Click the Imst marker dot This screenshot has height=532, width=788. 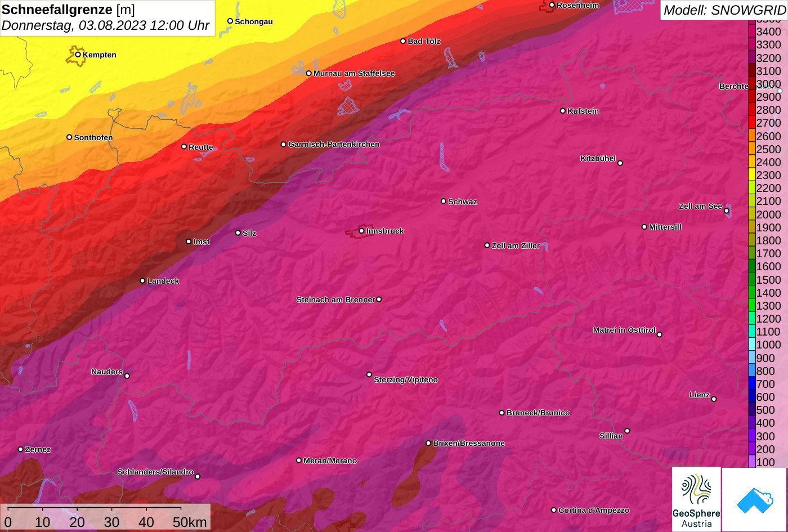pos(189,242)
